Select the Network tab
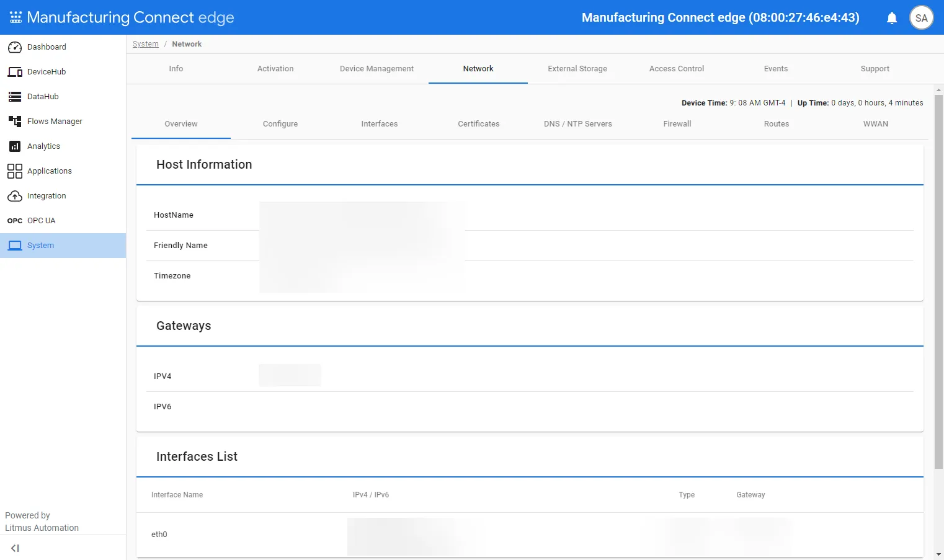Screen dimensions: 944x560 (478, 69)
